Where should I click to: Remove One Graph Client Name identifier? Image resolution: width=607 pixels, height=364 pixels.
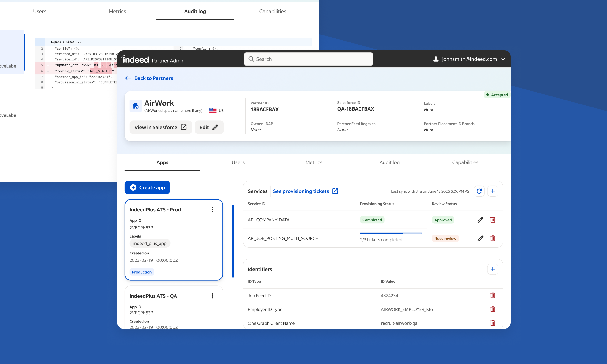click(x=492, y=323)
